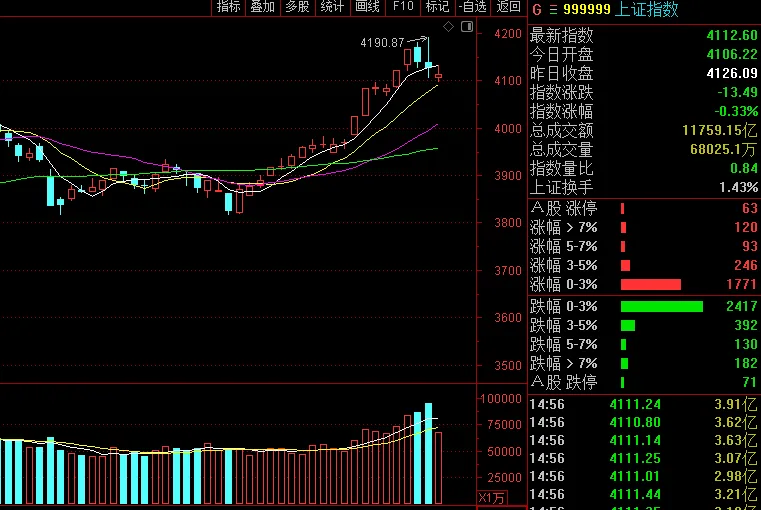Click the latest candlestick on the chart
The image size is (761, 510).
(439, 76)
